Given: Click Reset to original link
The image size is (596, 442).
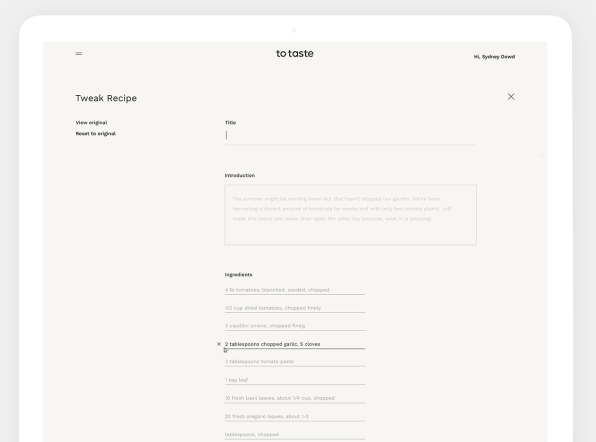Looking at the screenshot, I should point(96,133).
